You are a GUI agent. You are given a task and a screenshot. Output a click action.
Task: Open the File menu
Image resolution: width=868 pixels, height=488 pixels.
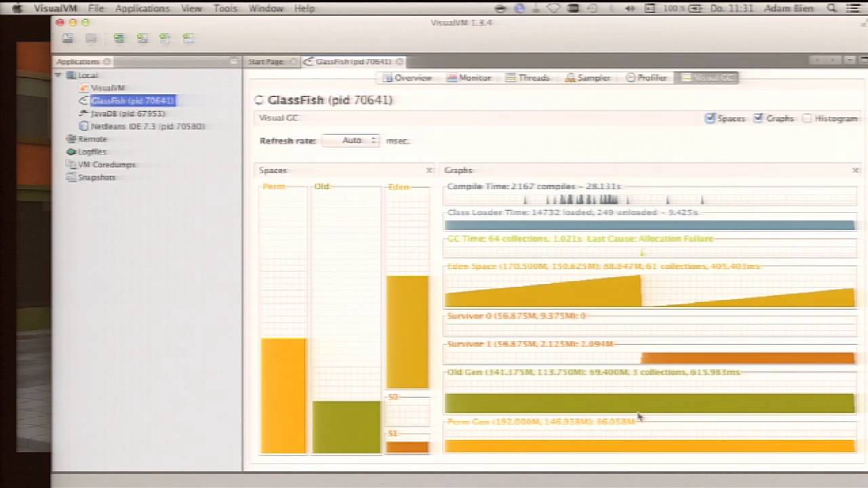(x=96, y=8)
